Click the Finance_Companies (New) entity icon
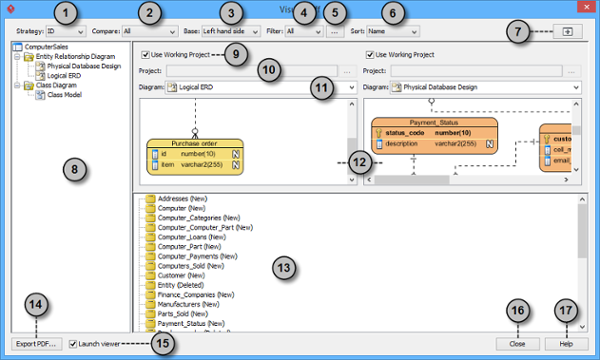Image resolution: width=600 pixels, height=360 pixels. click(150, 295)
